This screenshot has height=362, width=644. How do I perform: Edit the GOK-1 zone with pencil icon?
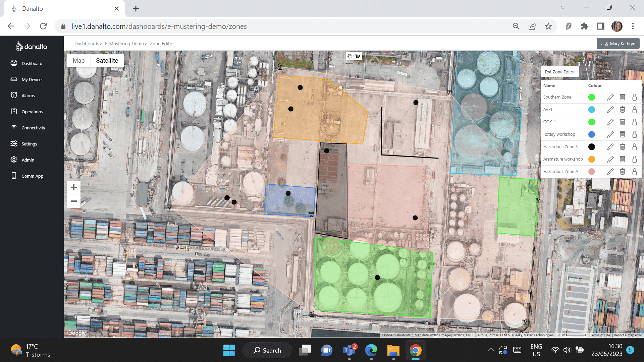pyautogui.click(x=610, y=122)
